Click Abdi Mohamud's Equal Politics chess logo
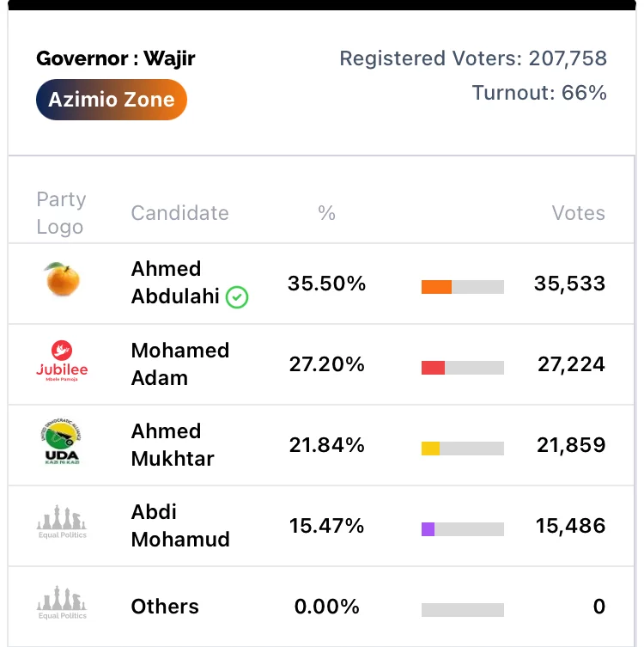Viewport: 644px width, 647px height. click(x=62, y=522)
